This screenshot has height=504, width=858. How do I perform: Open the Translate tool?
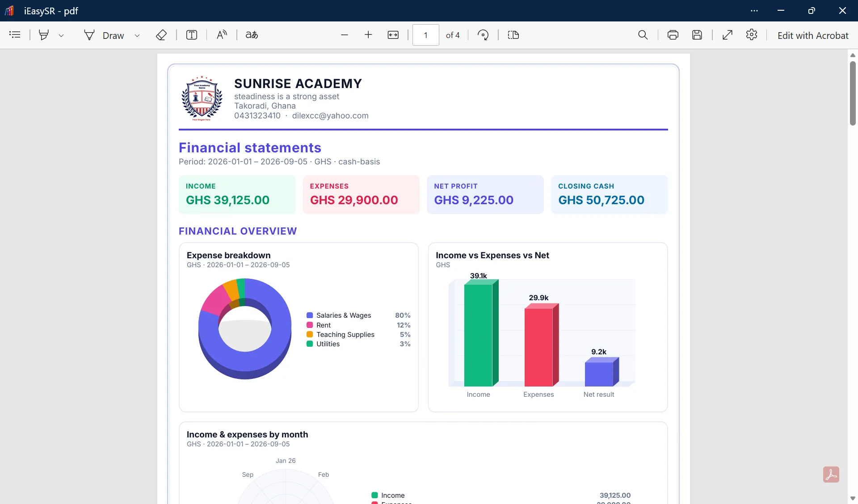[252, 35]
